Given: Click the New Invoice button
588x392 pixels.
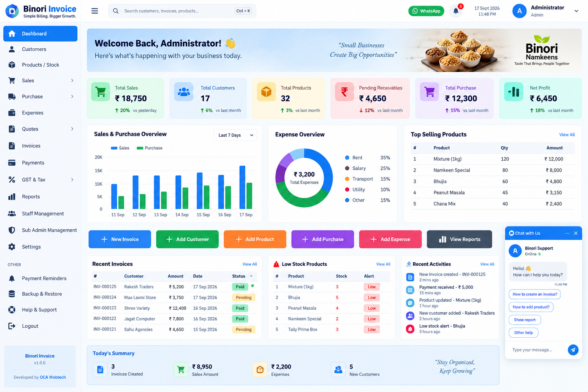Looking at the screenshot, I should (120, 239).
